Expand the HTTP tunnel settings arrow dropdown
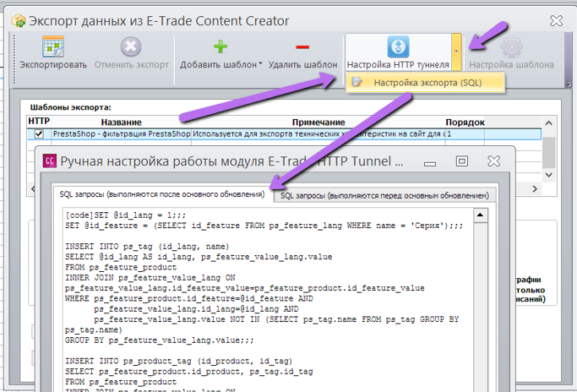The image size is (577, 392). pos(456,52)
